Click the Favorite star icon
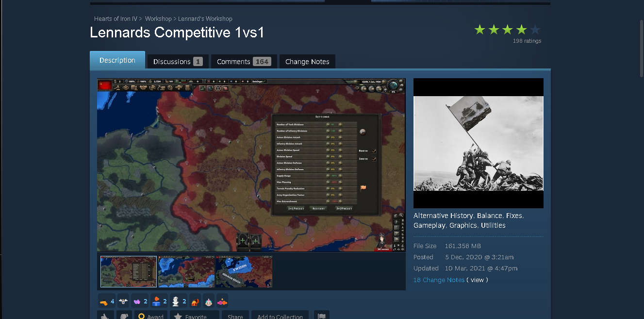Viewport: 644px width, 319px height. (x=194, y=316)
